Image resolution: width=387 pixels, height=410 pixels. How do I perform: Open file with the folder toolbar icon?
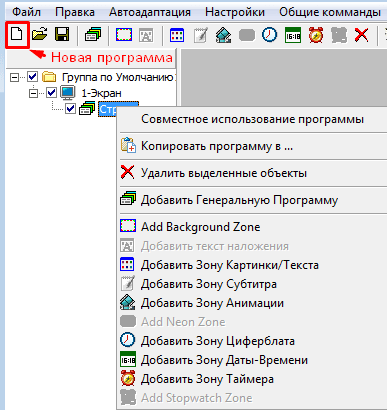(39, 34)
